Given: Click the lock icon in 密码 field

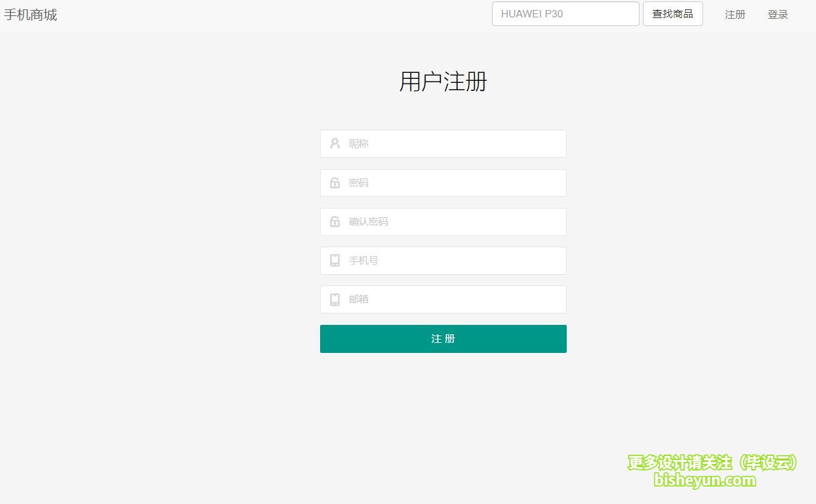Looking at the screenshot, I should (x=335, y=182).
